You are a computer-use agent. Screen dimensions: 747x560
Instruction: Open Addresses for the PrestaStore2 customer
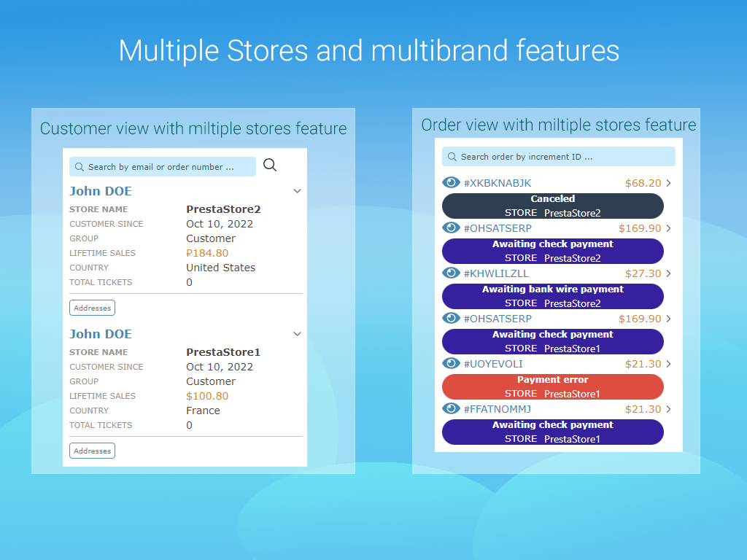coord(92,307)
